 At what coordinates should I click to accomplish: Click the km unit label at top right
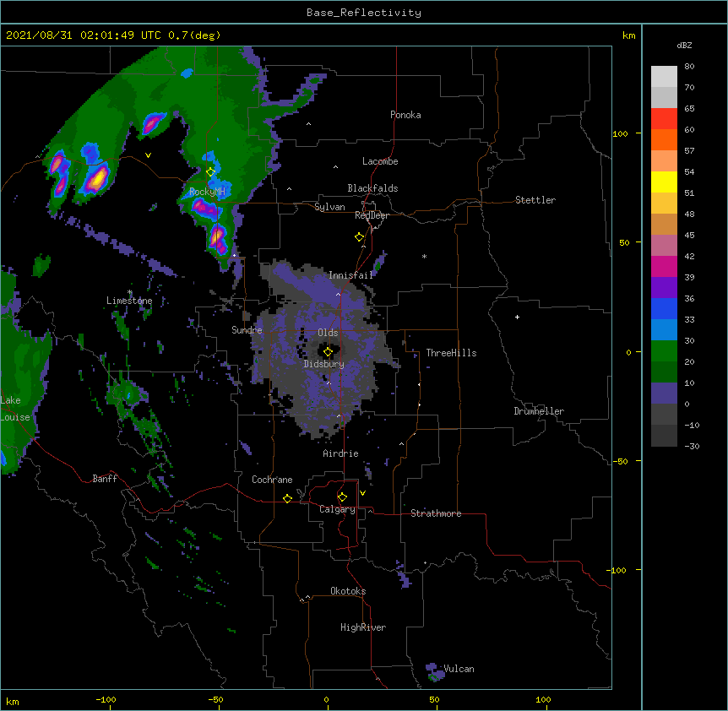coord(628,35)
